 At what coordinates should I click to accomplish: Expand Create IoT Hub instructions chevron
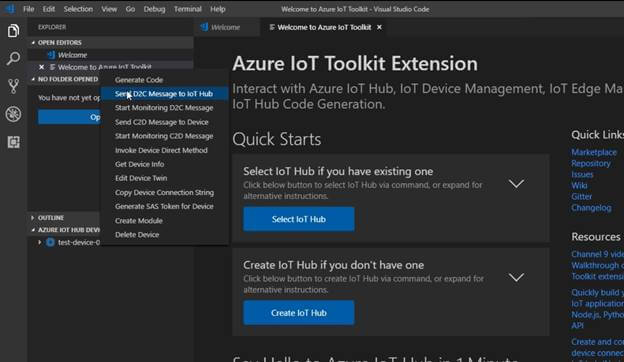point(516,277)
